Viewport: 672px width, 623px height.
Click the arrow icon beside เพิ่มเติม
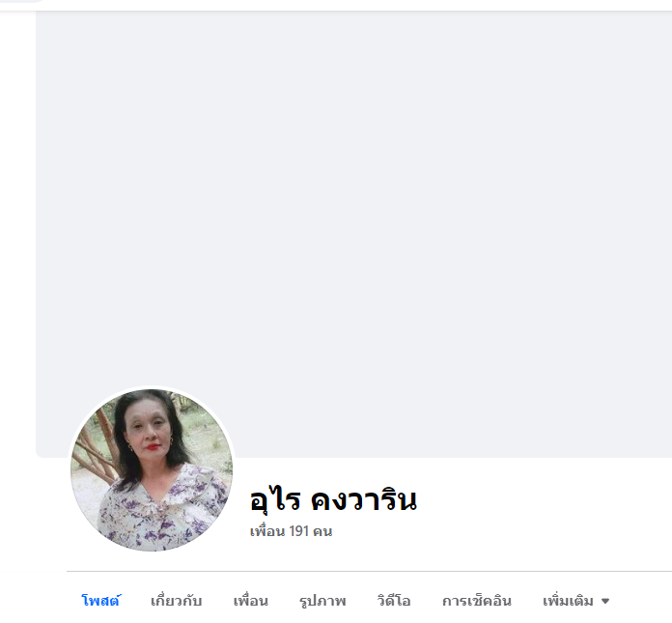point(605,601)
